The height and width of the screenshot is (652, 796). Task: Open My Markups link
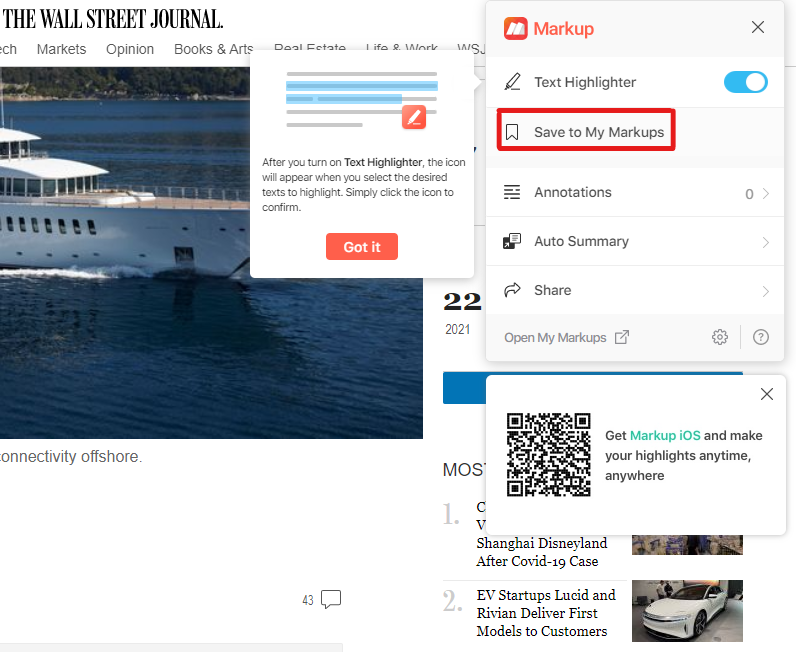pos(555,338)
